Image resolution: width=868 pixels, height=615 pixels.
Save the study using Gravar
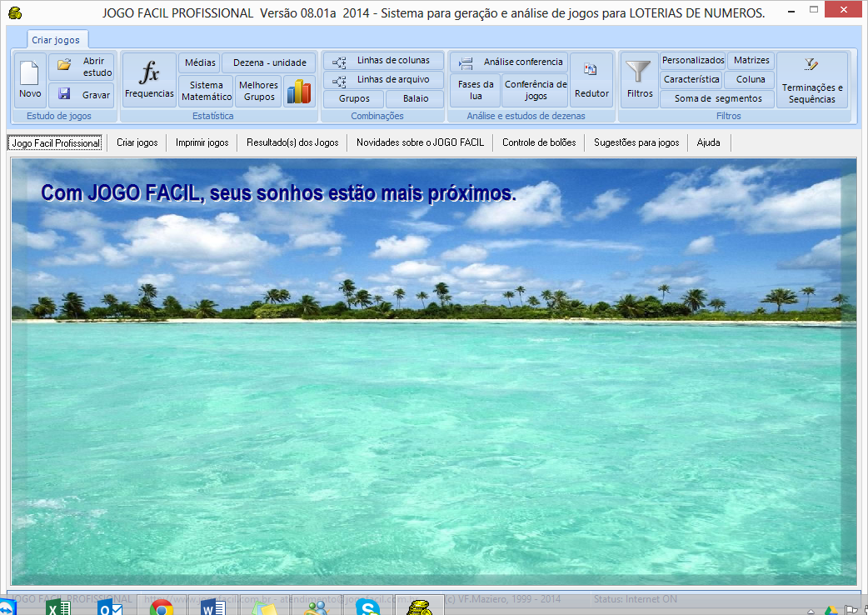[x=81, y=95]
